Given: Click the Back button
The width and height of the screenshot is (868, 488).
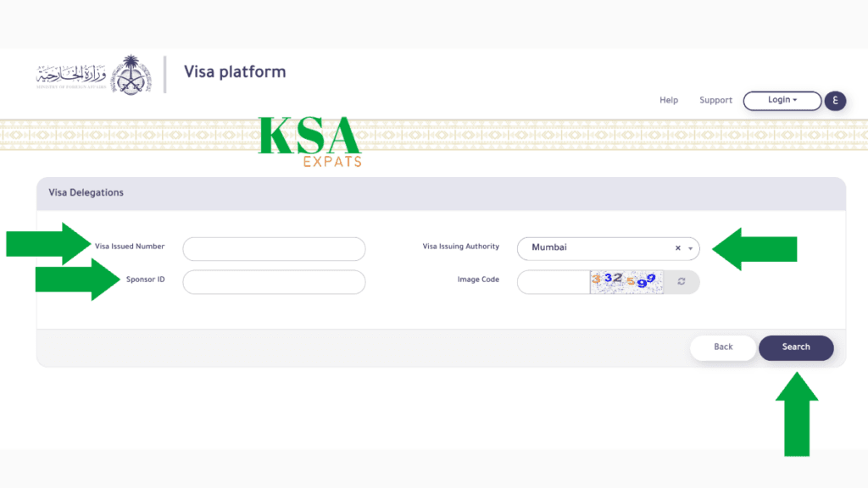Looking at the screenshot, I should (x=722, y=347).
